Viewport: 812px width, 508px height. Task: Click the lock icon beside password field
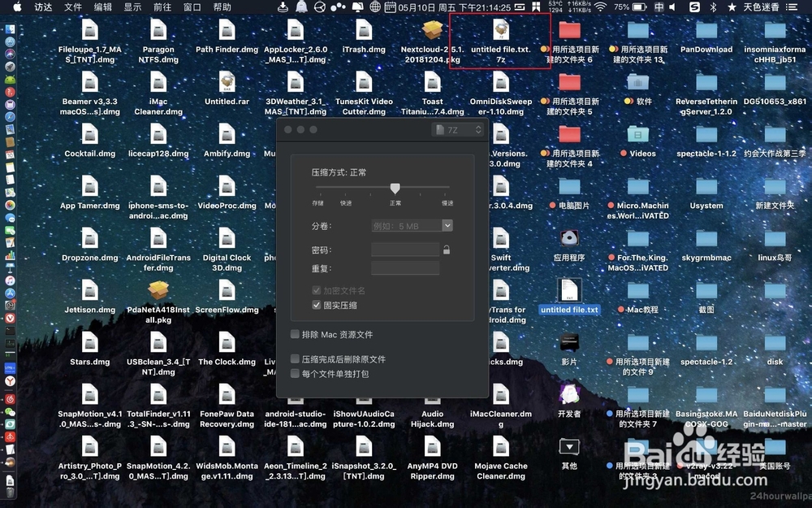447,250
